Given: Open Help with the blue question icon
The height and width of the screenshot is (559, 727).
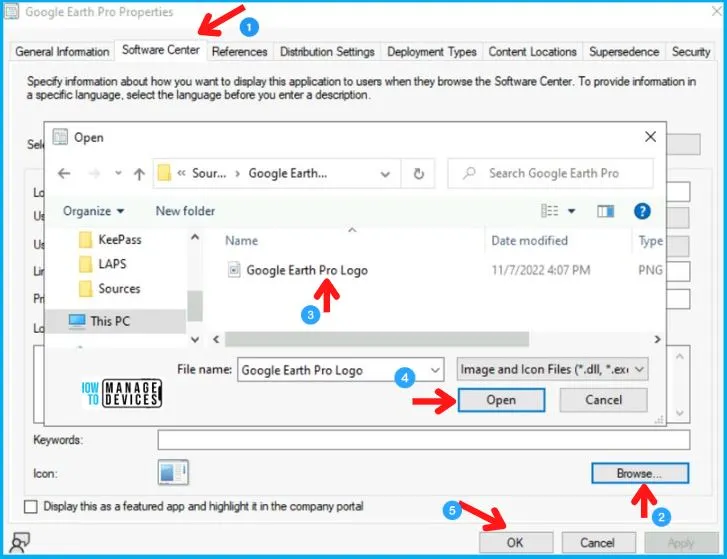Looking at the screenshot, I should (642, 211).
